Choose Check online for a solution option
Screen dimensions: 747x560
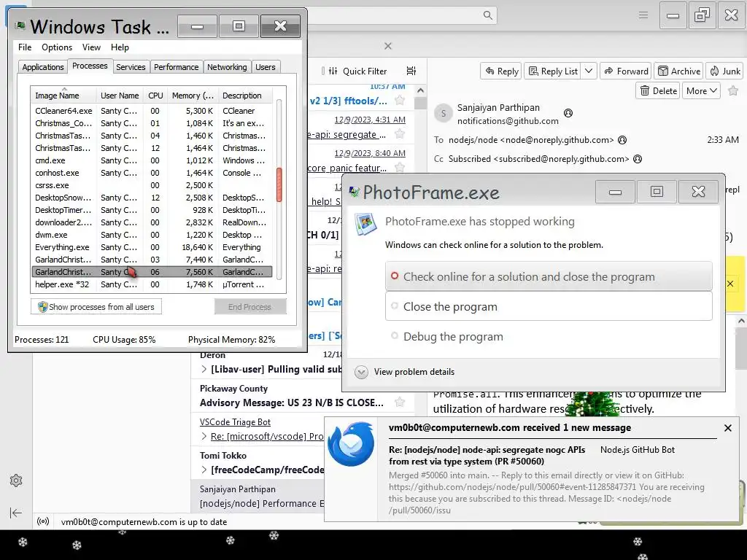point(549,276)
